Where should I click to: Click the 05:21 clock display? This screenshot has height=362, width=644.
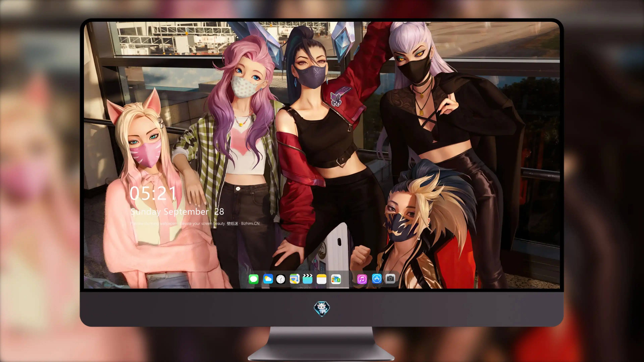(153, 193)
